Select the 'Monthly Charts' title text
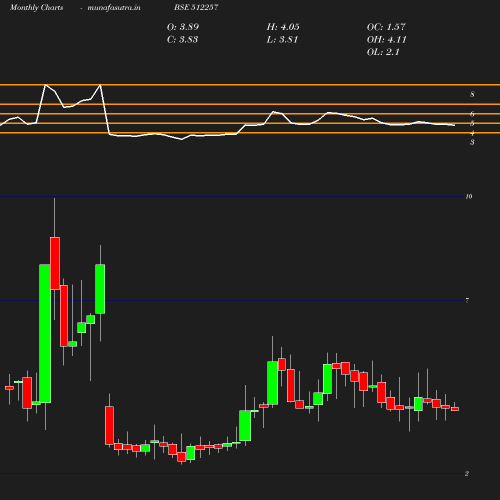This screenshot has width=500, height=500. tap(36, 8)
